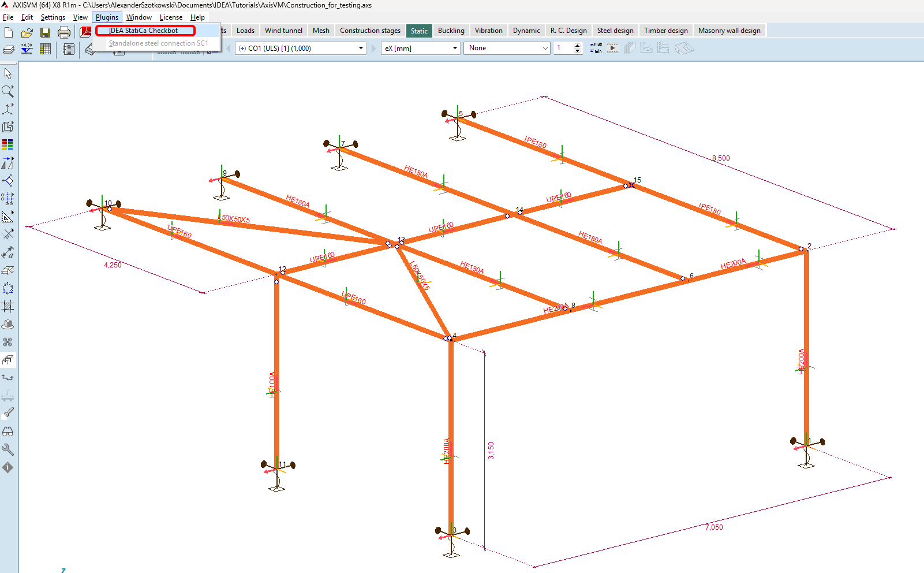The image size is (924, 573).
Task: Switch to the Wind tunnel tab
Action: click(x=283, y=31)
